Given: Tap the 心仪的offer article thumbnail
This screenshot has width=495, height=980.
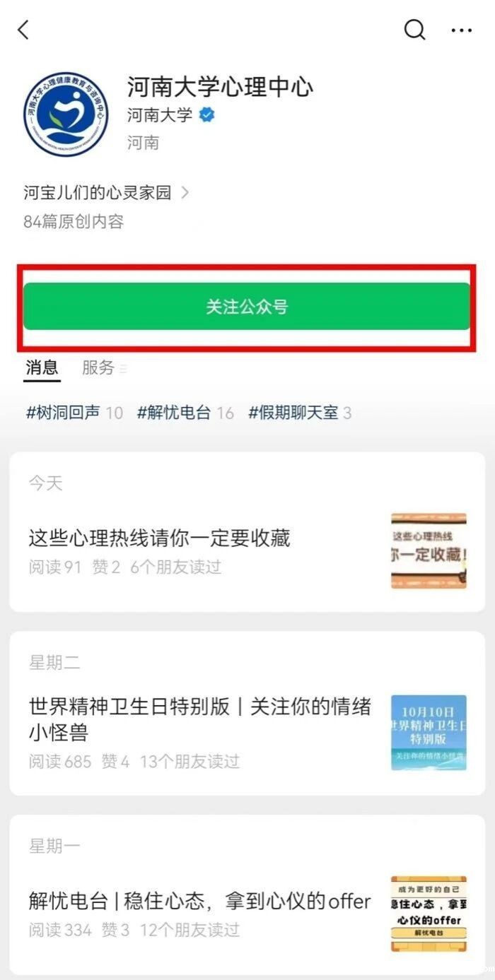Looking at the screenshot, I should tap(429, 914).
